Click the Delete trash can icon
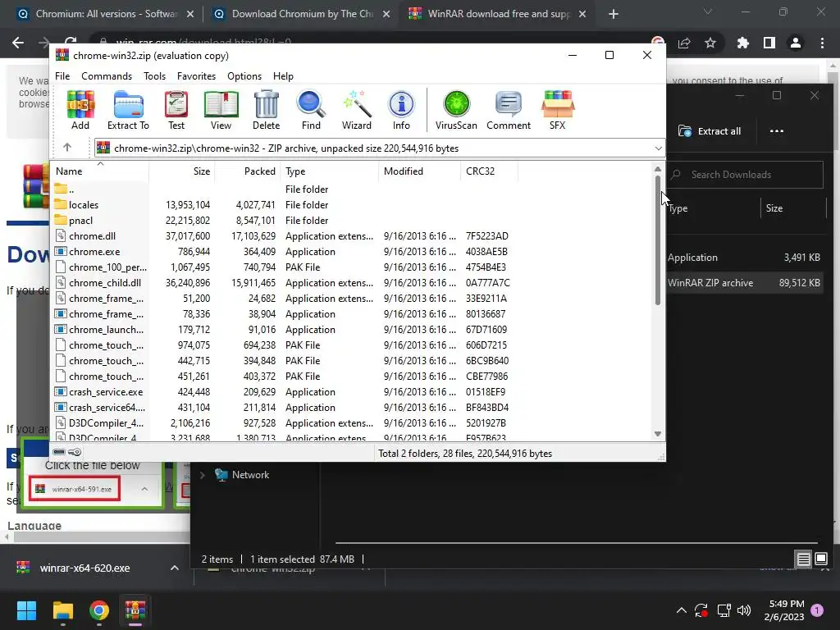The image size is (840, 630). [267, 110]
